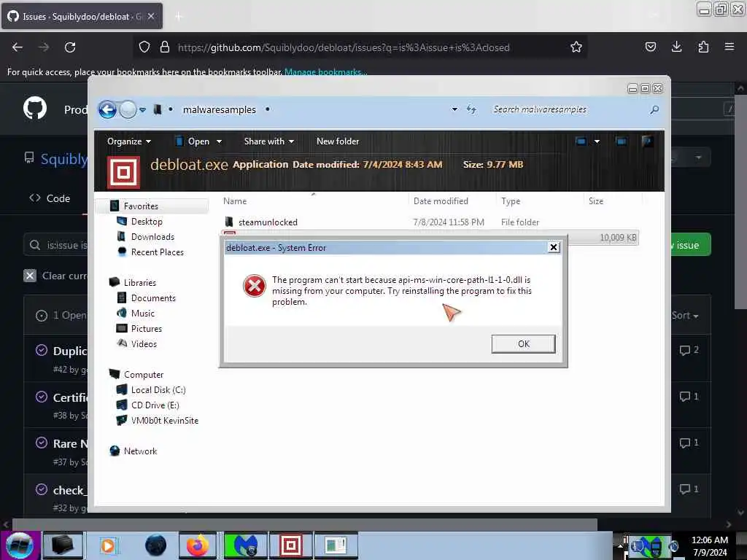Click the Pocket save icon in Firefox
This screenshot has height=560, width=747.
[x=650, y=47]
